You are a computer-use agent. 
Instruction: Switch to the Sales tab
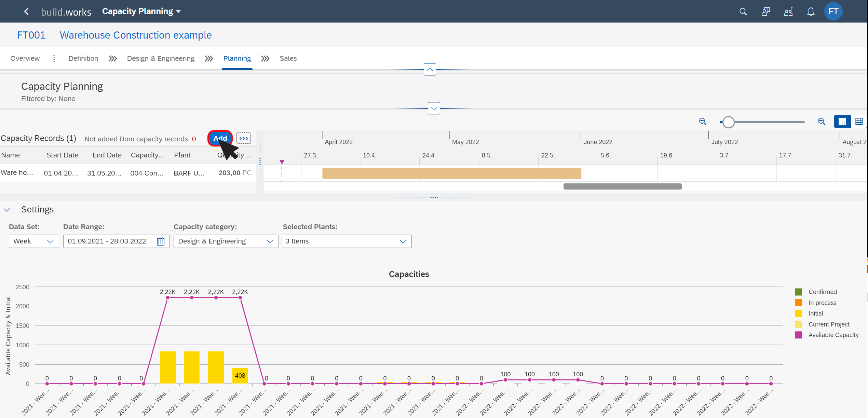pyautogui.click(x=288, y=58)
